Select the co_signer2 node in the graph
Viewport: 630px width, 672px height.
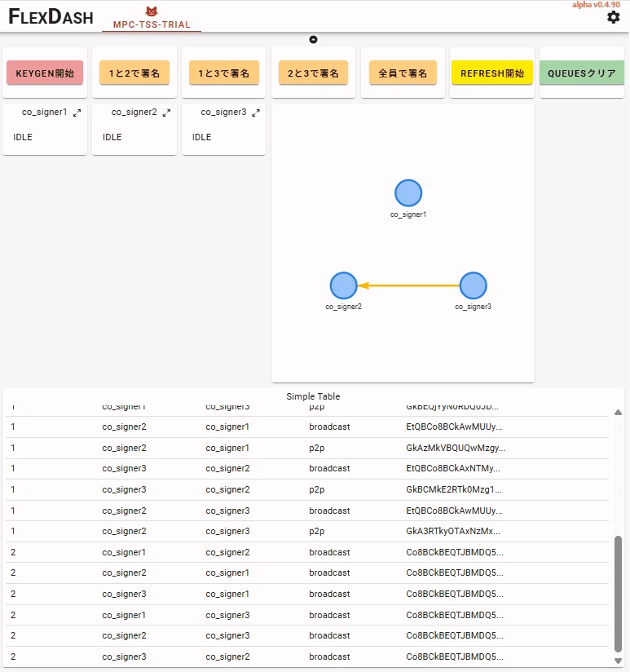click(x=343, y=285)
